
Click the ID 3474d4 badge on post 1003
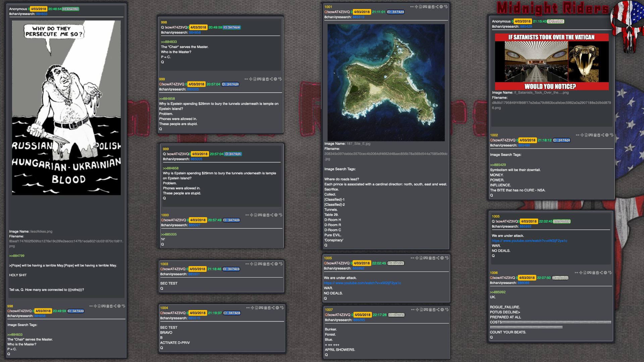point(231,269)
